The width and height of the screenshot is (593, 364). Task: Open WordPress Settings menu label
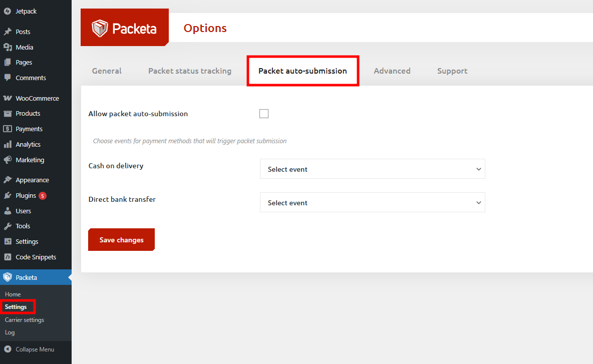pos(27,241)
